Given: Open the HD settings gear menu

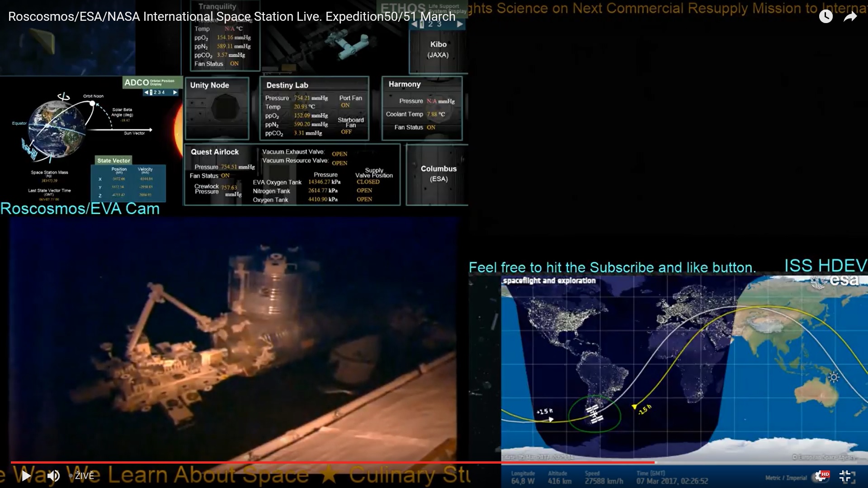Looking at the screenshot, I should pos(821,476).
